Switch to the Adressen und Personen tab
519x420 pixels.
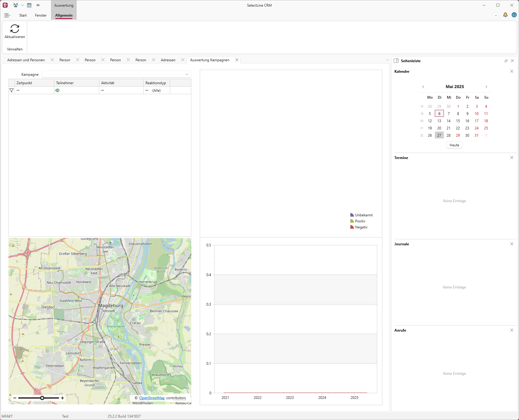(26, 60)
